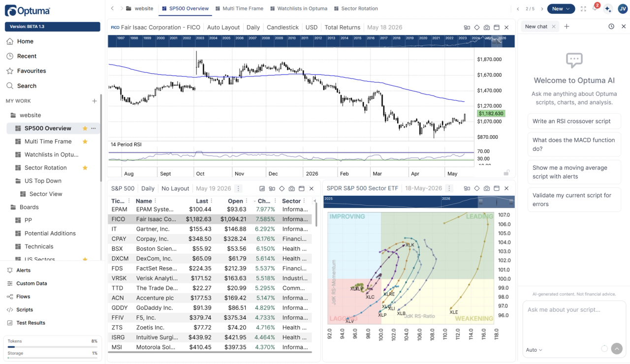Open the layout icon on the FICO chart panel

pyautogui.click(x=467, y=28)
